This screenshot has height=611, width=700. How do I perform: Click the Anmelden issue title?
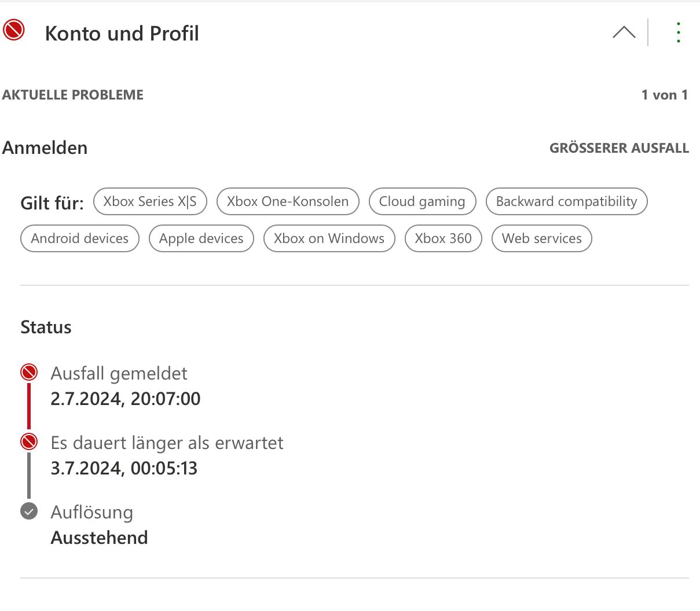45,148
